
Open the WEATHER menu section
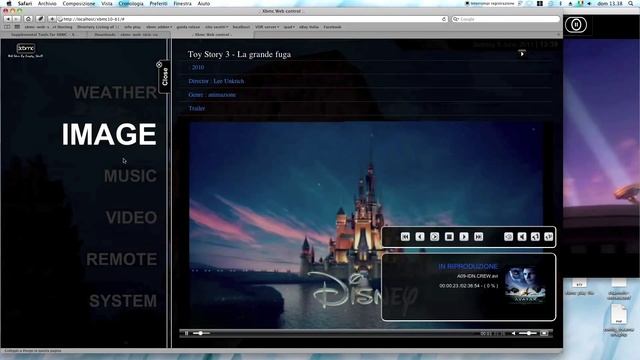coord(115,93)
